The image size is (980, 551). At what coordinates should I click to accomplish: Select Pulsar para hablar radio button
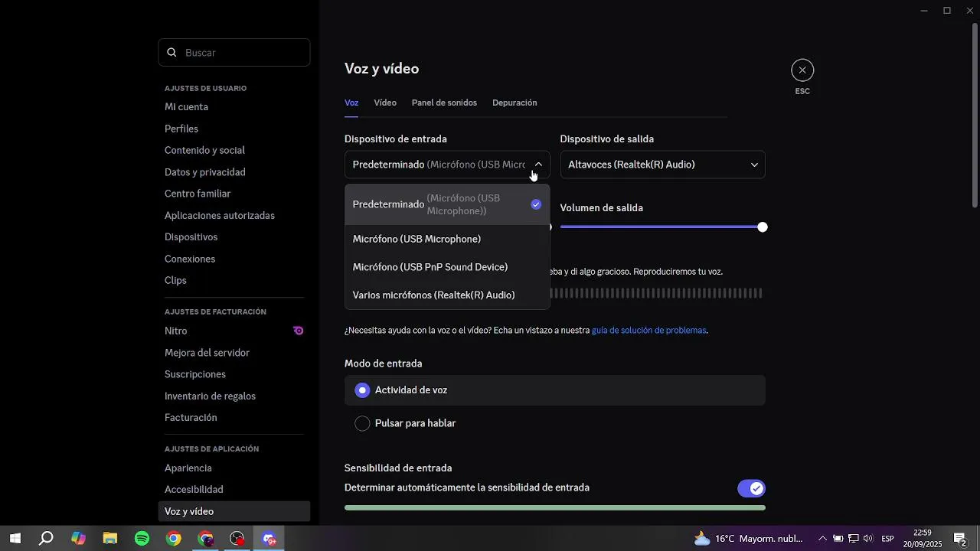click(x=362, y=423)
